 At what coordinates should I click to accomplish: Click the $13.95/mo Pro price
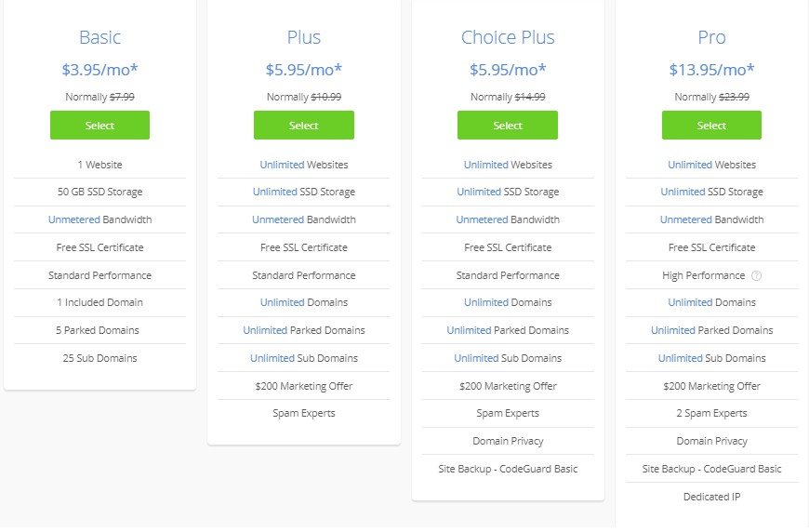click(711, 69)
